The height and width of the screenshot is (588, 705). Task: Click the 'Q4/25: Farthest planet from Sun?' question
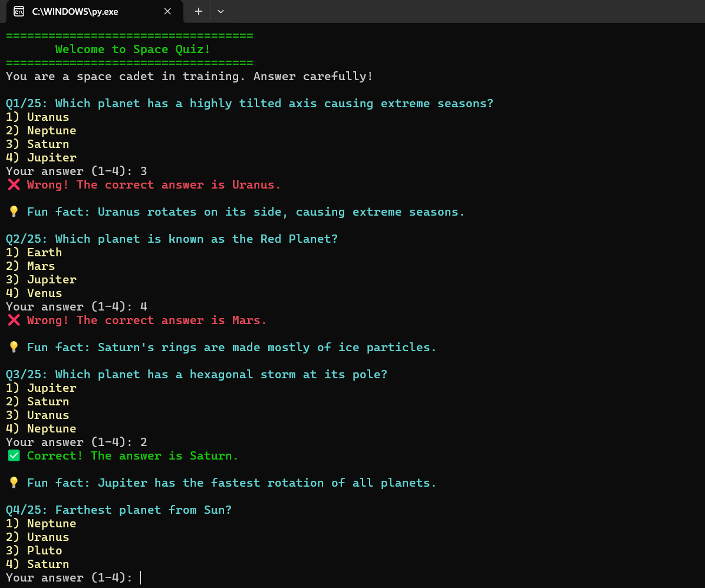pos(118,510)
